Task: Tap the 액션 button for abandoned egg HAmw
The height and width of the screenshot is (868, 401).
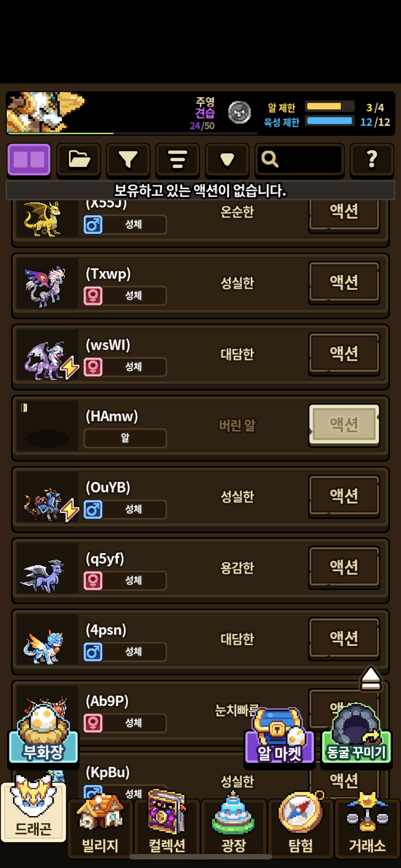Action: coord(344,424)
